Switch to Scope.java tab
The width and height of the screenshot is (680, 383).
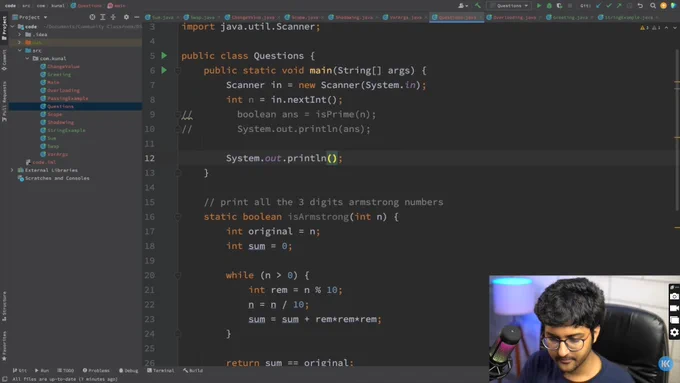[304, 17]
